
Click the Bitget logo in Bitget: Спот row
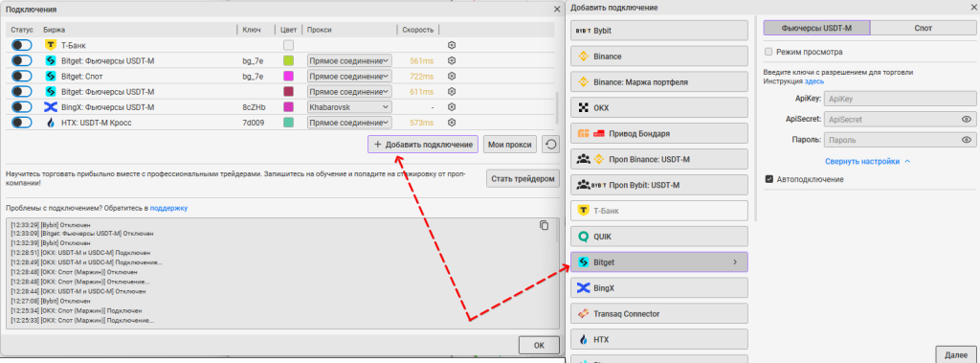click(x=51, y=77)
